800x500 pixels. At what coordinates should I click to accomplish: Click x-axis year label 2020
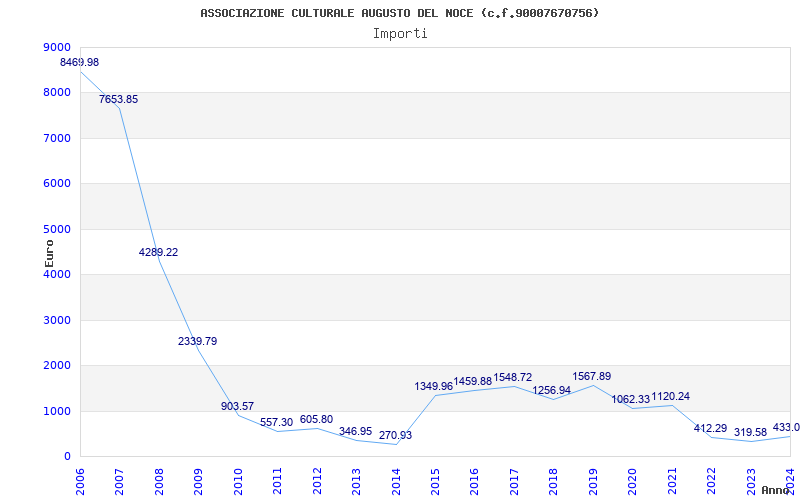point(633,480)
